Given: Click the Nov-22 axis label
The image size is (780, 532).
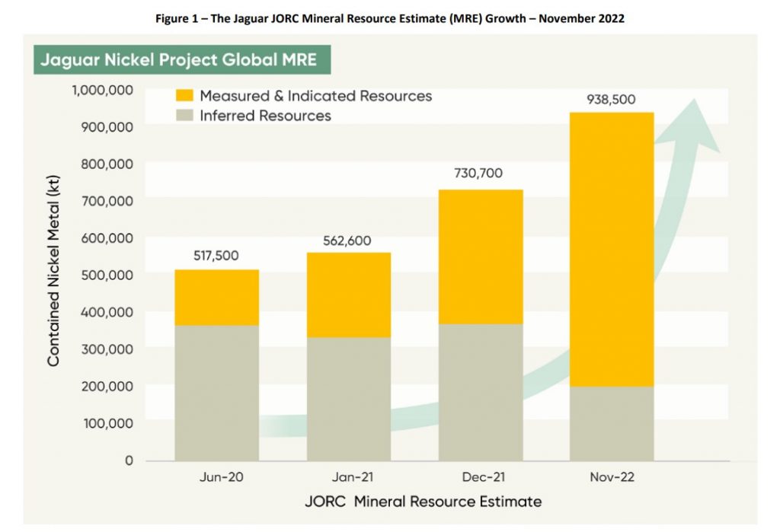Looking at the screenshot, I should [x=612, y=477].
